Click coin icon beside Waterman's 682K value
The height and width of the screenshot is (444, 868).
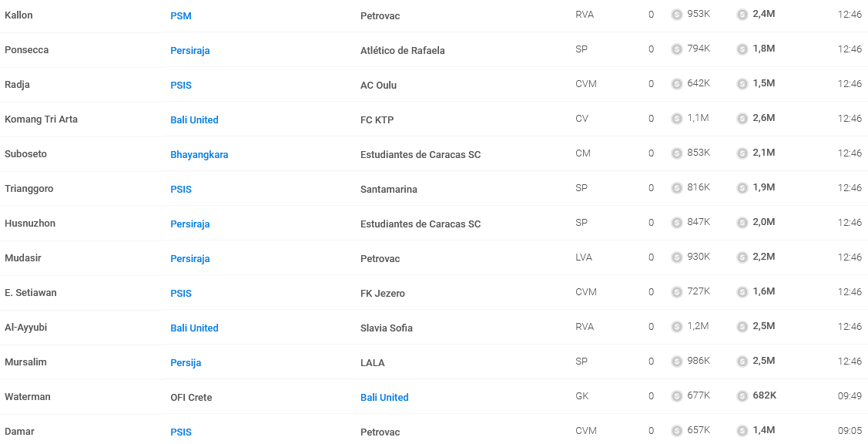click(742, 396)
